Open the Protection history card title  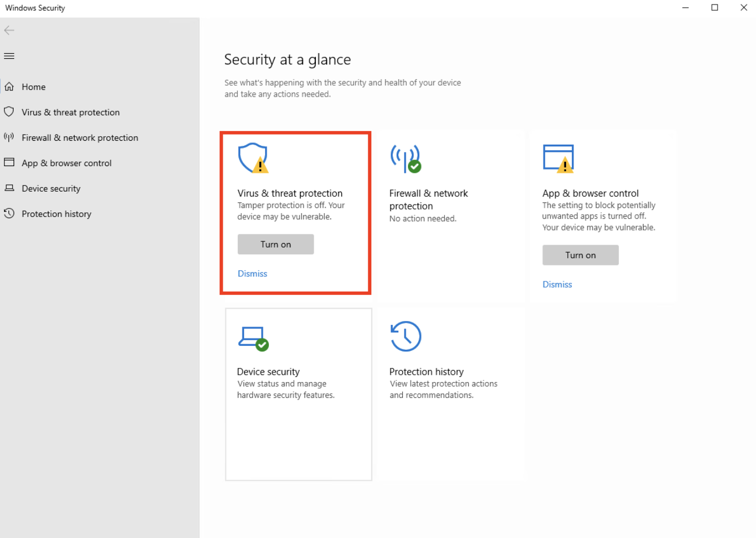click(427, 372)
